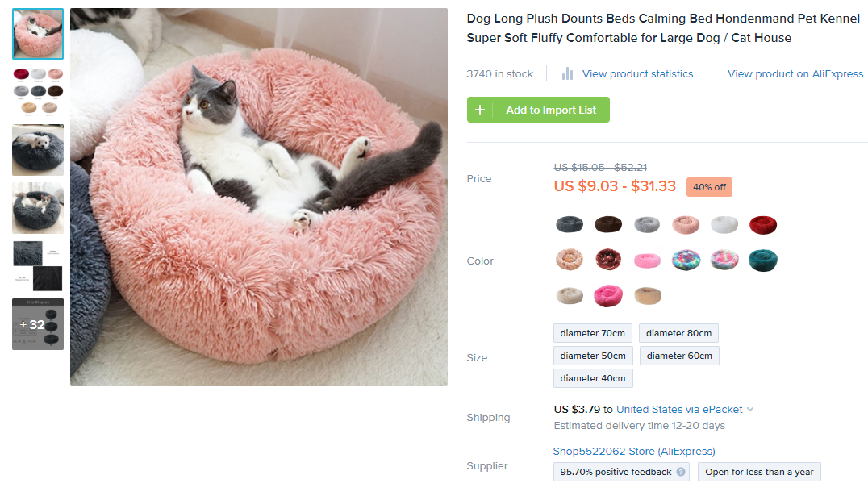
Task: Click the positive feedback info question icon
Action: point(681,472)
